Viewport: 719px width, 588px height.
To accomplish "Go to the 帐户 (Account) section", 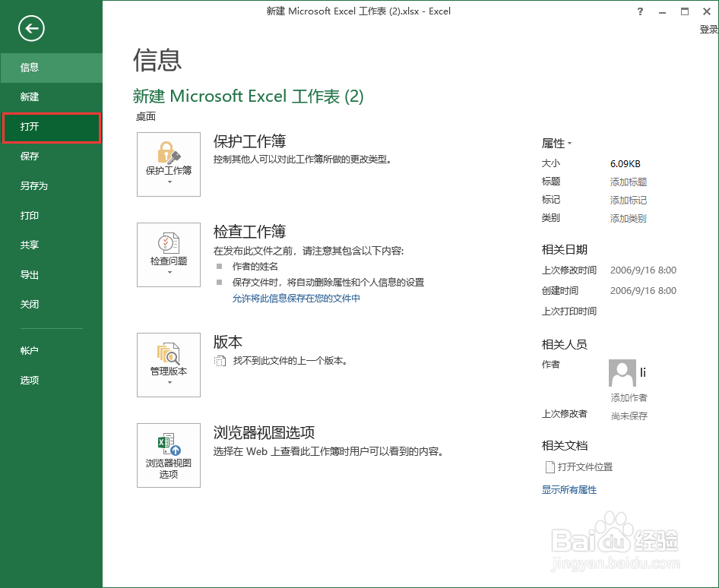I will (29, 350).
